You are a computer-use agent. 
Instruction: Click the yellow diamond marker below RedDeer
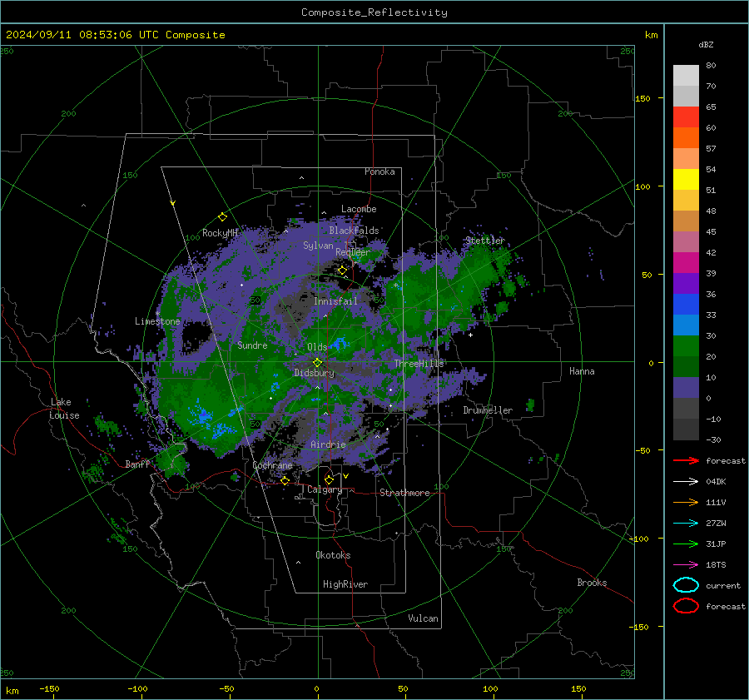[x=342, y=271]
